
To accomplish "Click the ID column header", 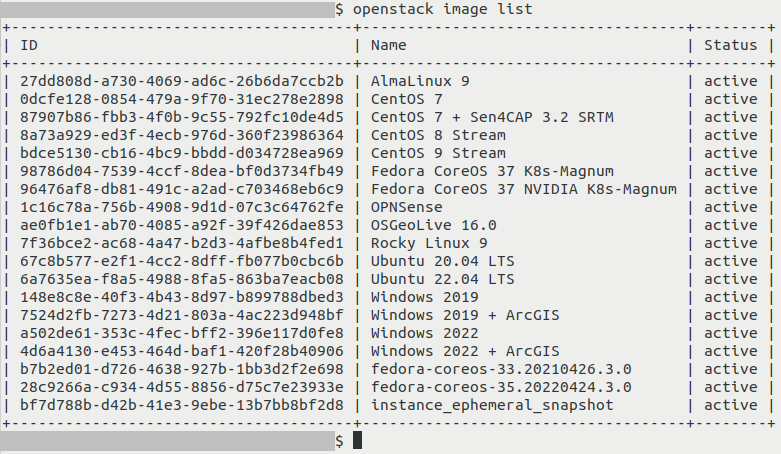I will [29, 45].
